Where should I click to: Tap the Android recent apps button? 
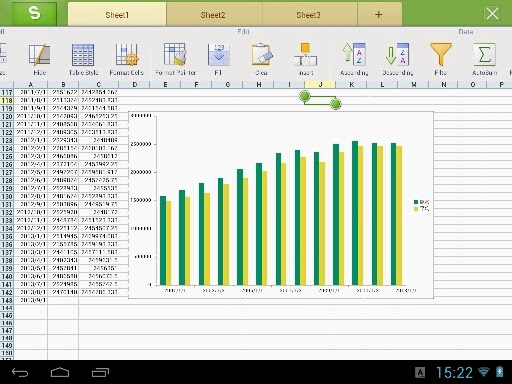coord(100,372)
